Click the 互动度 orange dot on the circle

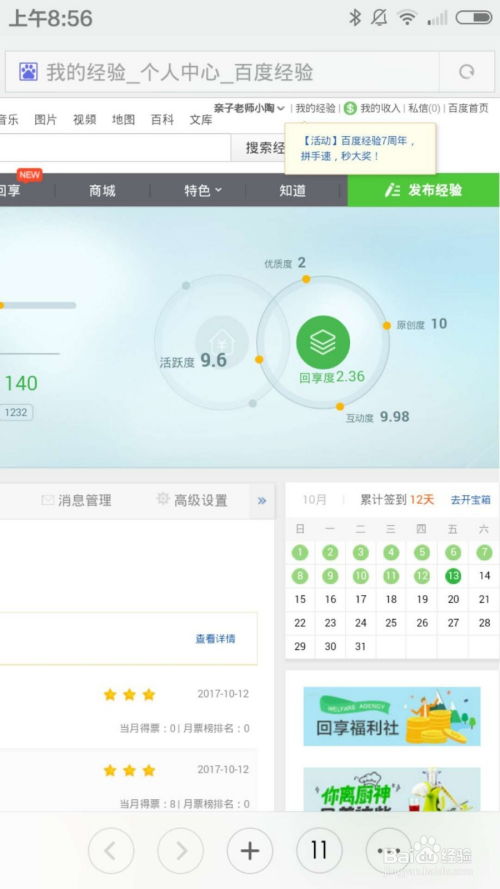coord(340,407)
